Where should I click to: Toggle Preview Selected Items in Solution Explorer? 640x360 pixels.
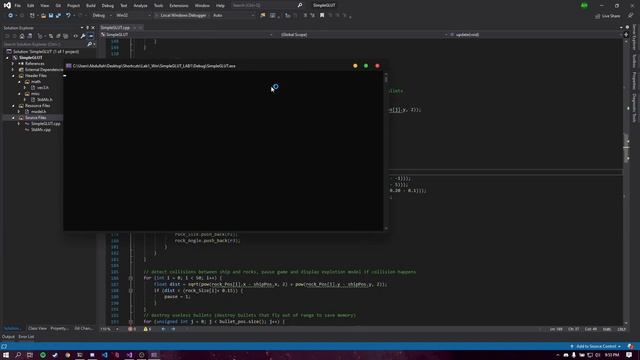(91, 36)
